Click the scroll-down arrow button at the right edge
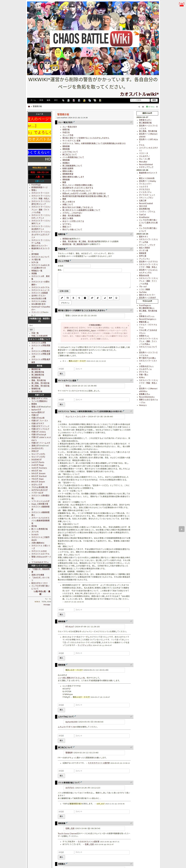186x868 pixels. pos(182,529)
